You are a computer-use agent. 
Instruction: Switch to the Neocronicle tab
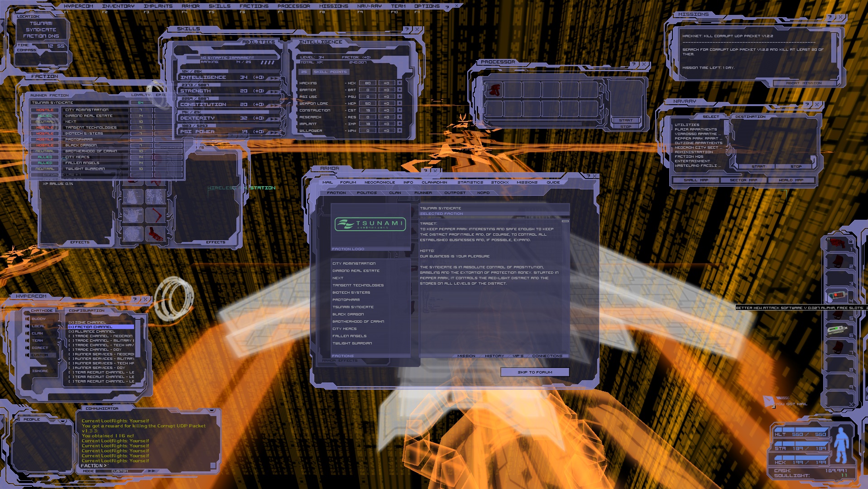click(379, 182)
